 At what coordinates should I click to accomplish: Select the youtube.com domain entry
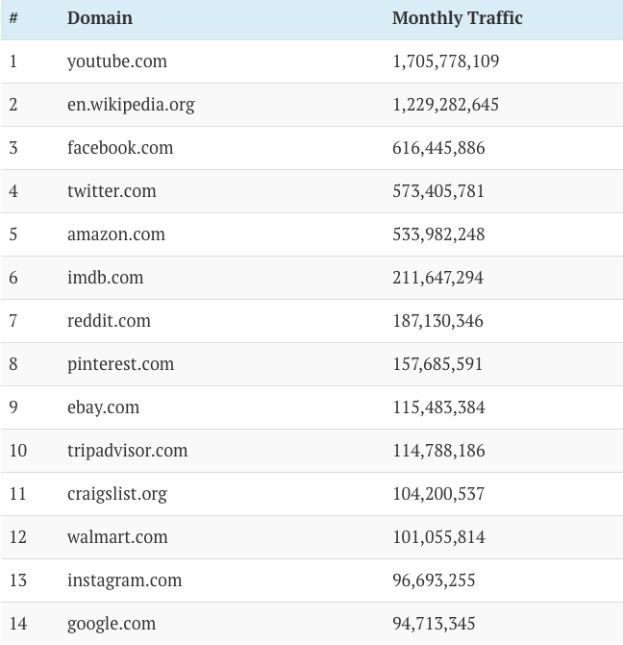tap(117, 62)
